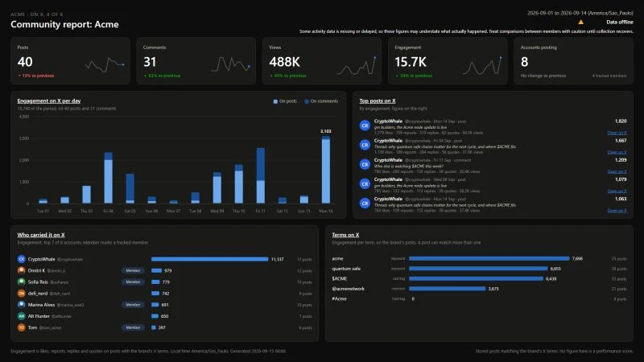Click the Comments card sparkline chart
644x362 pixels.
point(230,65)
